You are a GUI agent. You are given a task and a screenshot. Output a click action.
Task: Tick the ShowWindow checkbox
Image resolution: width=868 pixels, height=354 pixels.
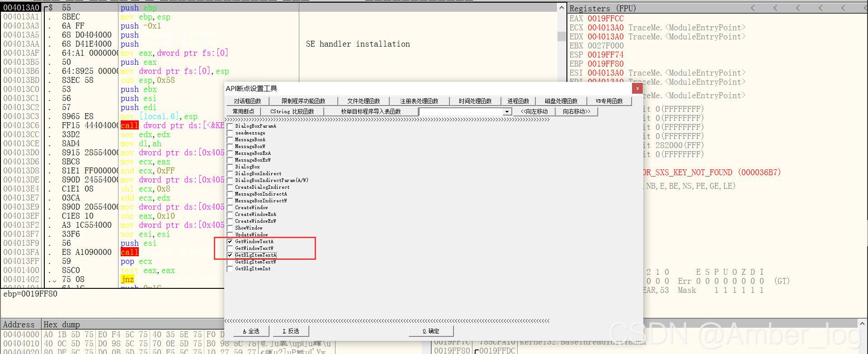pos(230,228)
